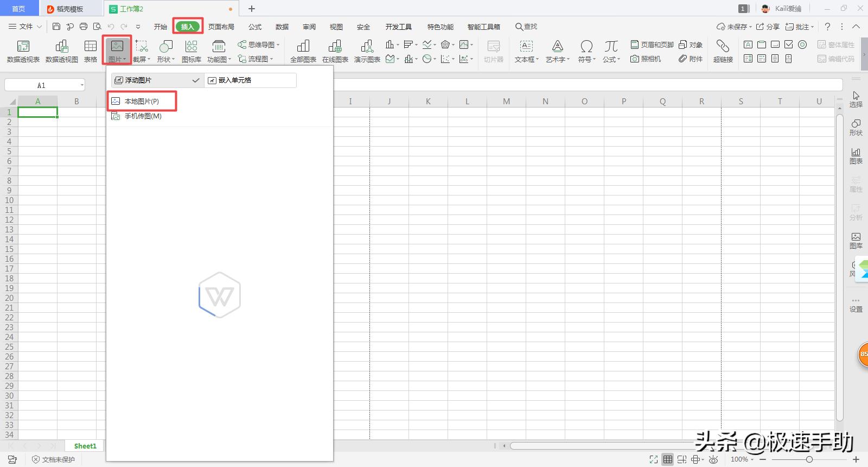Switch to 页面布局 page layout tab

[x=221, y=27]
